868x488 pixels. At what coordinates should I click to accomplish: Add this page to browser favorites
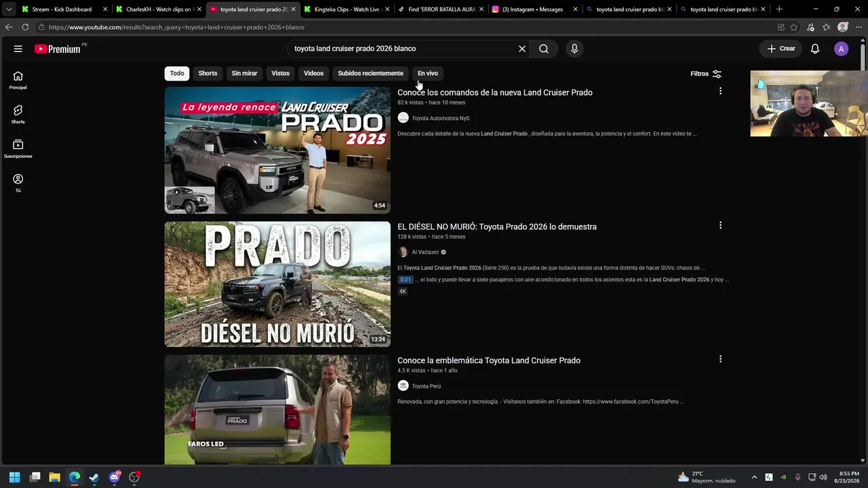click(x=794, y=27)
